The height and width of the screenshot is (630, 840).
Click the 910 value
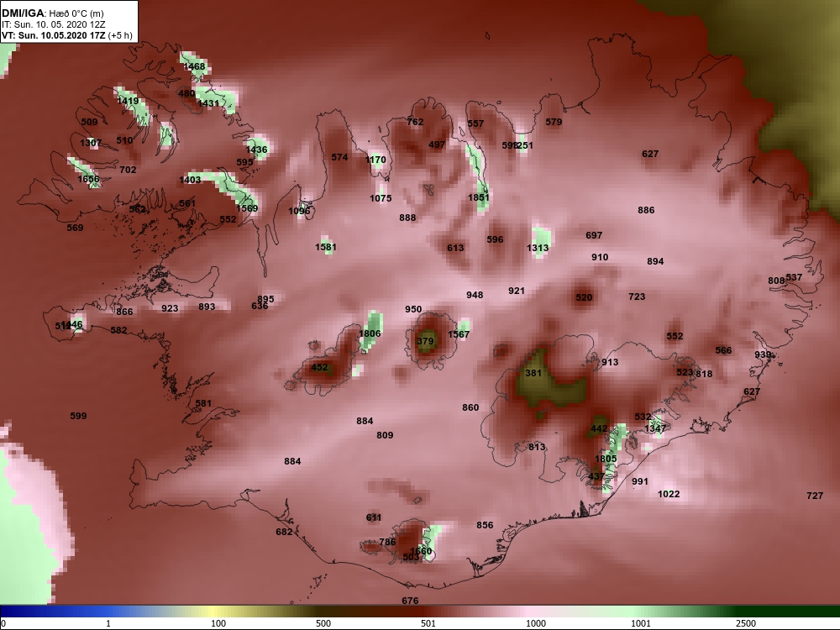coord(600,256)
